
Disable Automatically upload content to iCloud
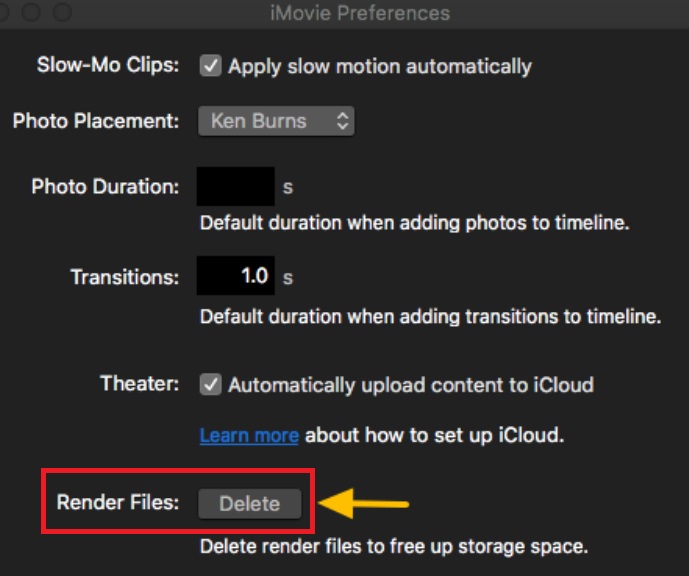(210, 384)
